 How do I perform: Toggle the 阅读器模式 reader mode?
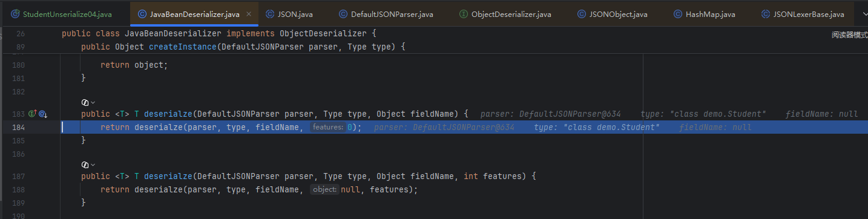[849, 35]
